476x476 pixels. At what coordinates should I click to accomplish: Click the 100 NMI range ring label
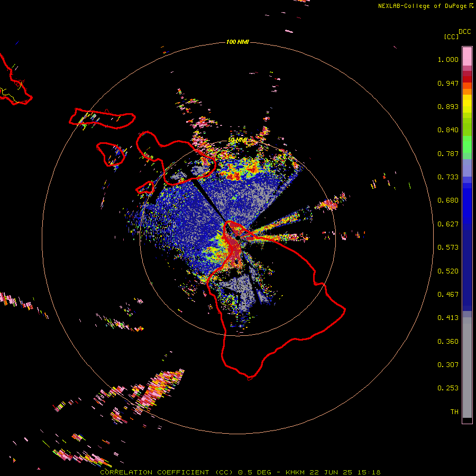[237, 42]
